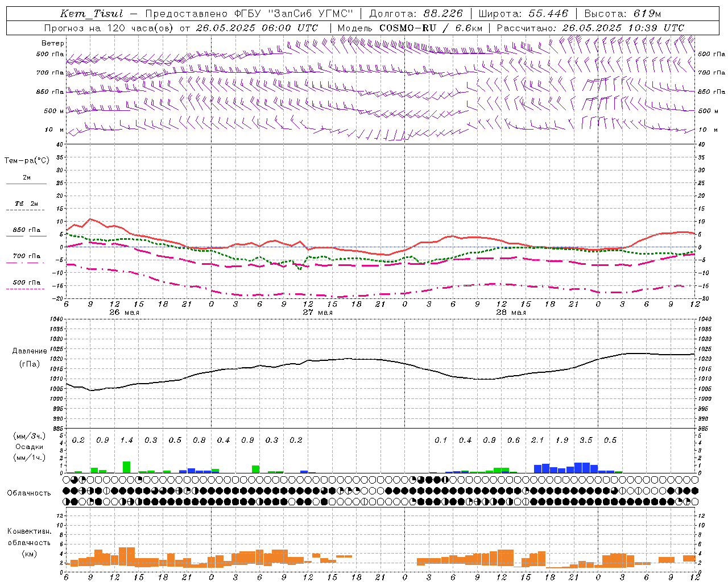Click the 'Прогноз на 120 часа(ов)' forecast header
728x582 pixels.
click(109, 28)
